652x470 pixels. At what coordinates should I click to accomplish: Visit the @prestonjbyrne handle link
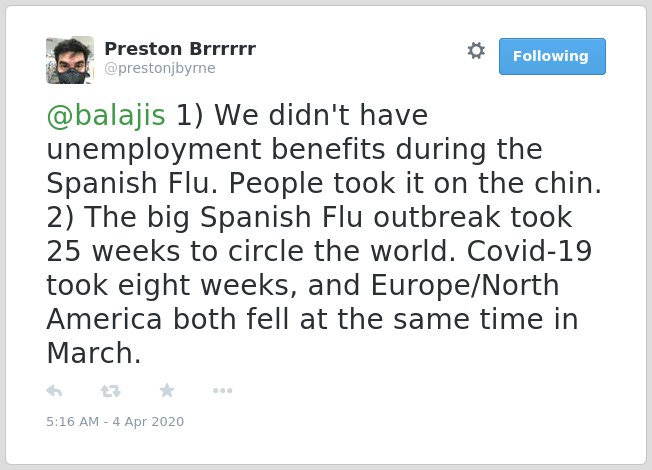point(160,68)
